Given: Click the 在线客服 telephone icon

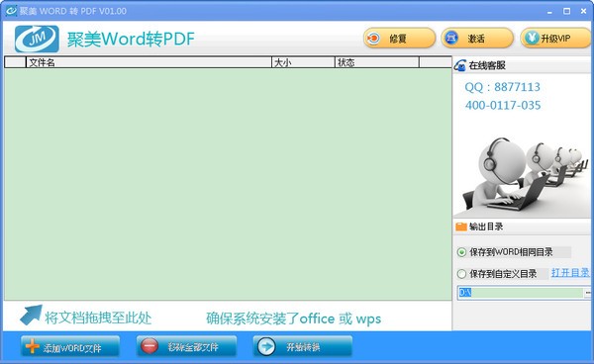Looking at the screenshot, I should pyautogui.click(x=460, y=65).
